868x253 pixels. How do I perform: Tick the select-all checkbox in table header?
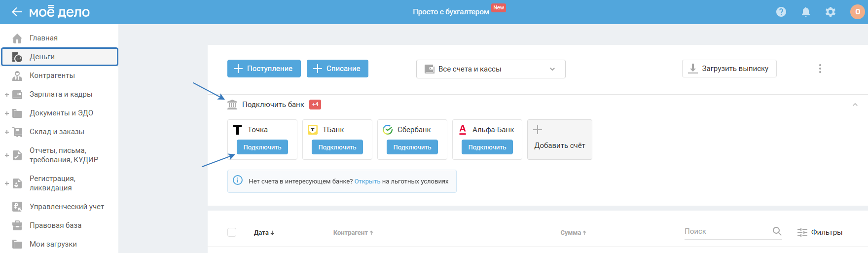(232, 232)
